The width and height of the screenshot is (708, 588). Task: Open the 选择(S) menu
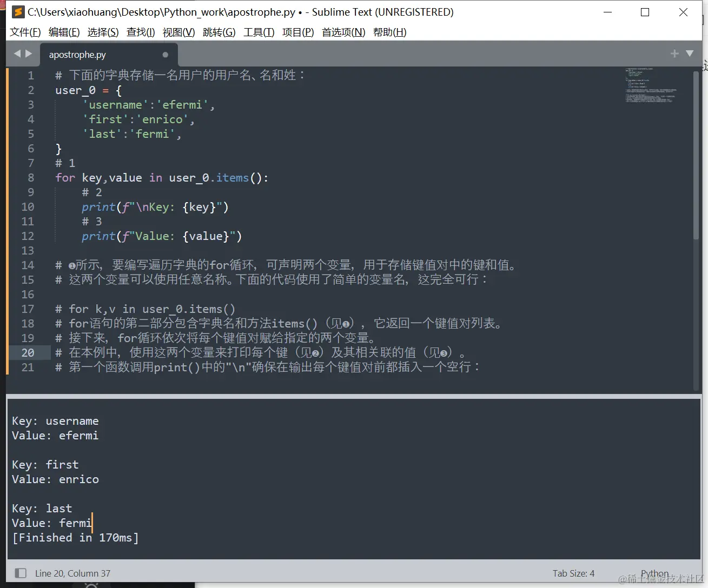point(103,32)
